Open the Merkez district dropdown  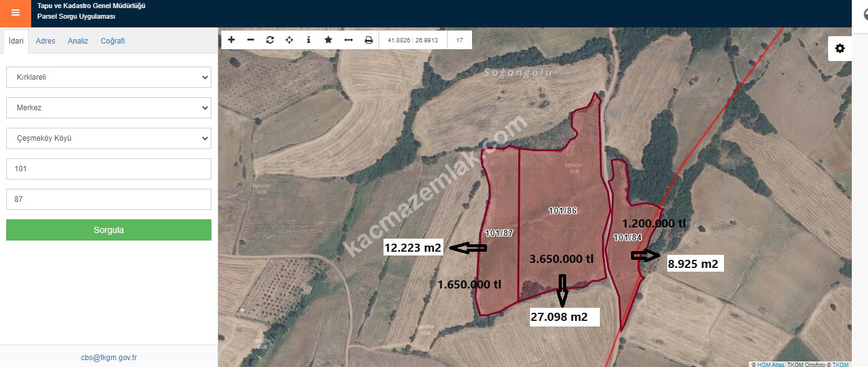pyautogui.click(x=109, y=108)
